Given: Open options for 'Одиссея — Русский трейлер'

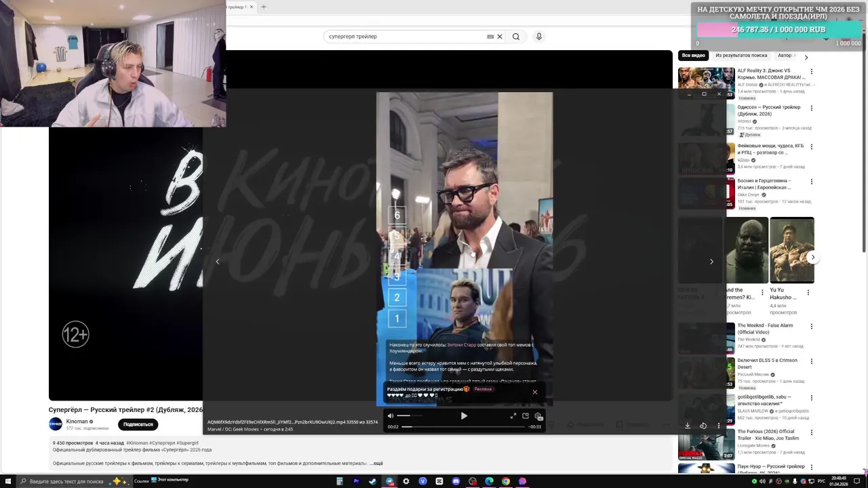Looking at the screenshot, I should [811, 108].
